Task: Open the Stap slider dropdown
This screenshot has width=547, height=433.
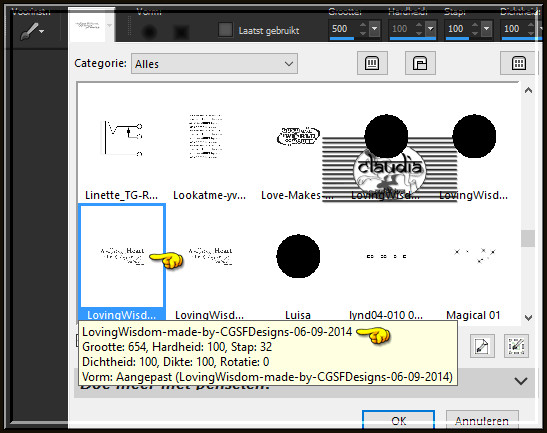Action: (486, 29)
